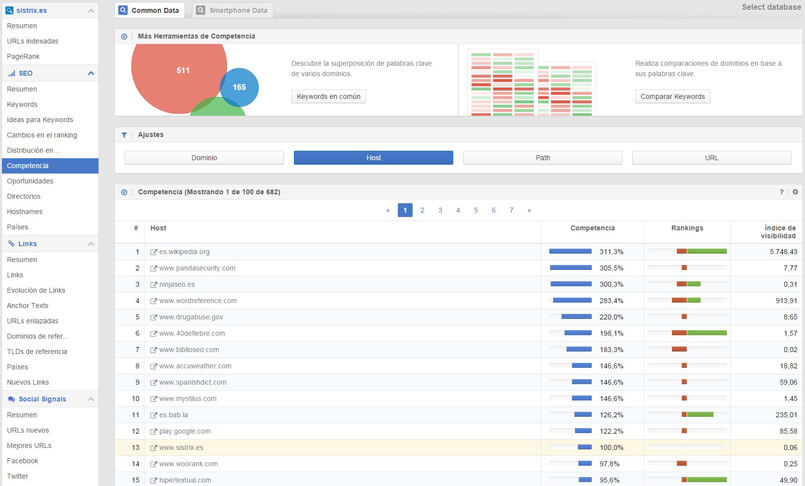This screenshot has height=486, width=805.
Task: Open external link icon for www.pandasecurity.com
Action: tap(153, 268)
